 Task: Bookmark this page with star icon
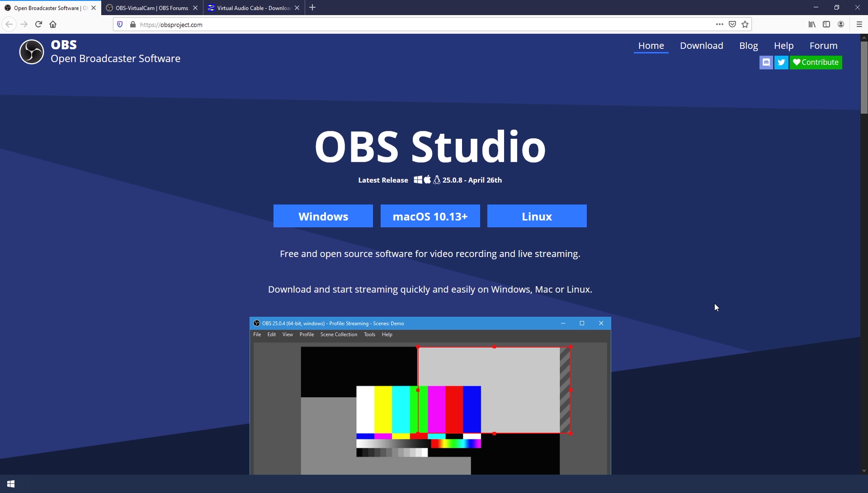point(745,24)
